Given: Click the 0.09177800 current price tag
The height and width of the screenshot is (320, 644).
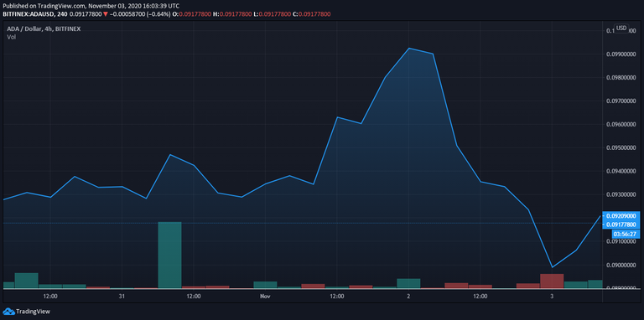Looking at the screenshot, I should tap(621, 225).
